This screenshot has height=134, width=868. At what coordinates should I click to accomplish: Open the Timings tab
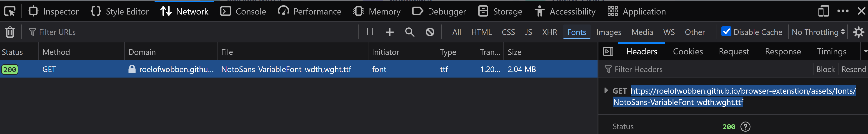click(831, 52)
